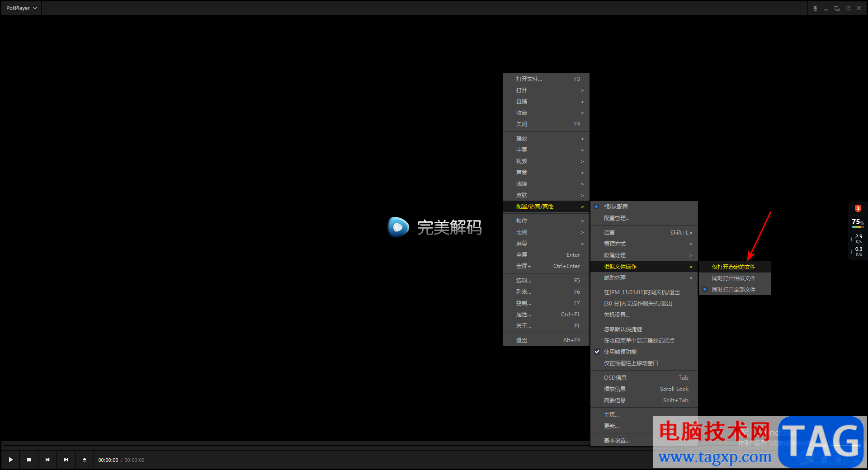Screen dimensions: 868x470
Task: Open the PotPlayer title menu dropdown
Action: click(21, 8)
